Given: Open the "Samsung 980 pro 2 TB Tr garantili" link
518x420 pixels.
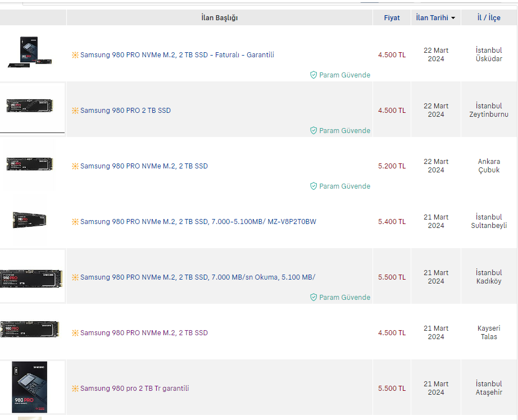Looking at the screenshot, I should point(134,389).
